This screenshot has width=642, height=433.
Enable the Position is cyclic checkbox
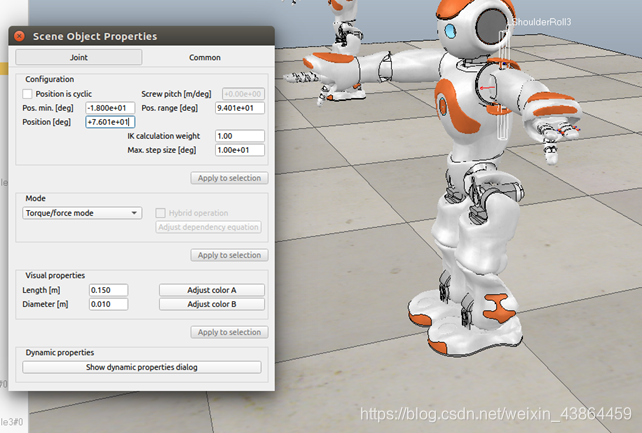pyautogui.click(x=27, y=94)
